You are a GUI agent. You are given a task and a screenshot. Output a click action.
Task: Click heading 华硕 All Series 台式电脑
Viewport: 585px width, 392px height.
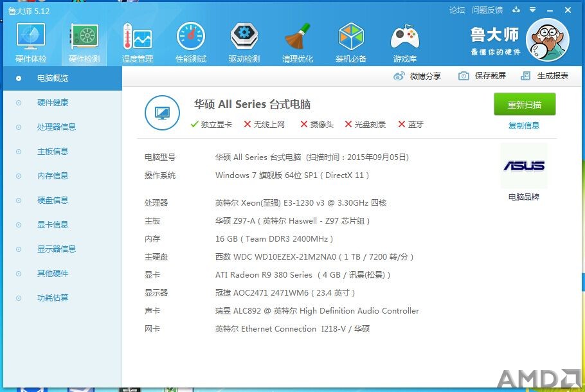tap(252, 104)
